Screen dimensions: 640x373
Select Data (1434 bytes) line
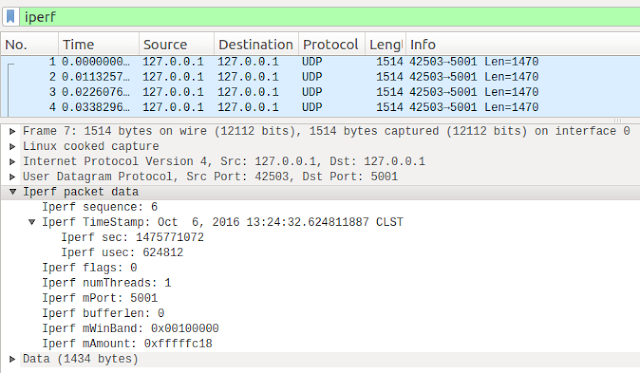point(81,359)
